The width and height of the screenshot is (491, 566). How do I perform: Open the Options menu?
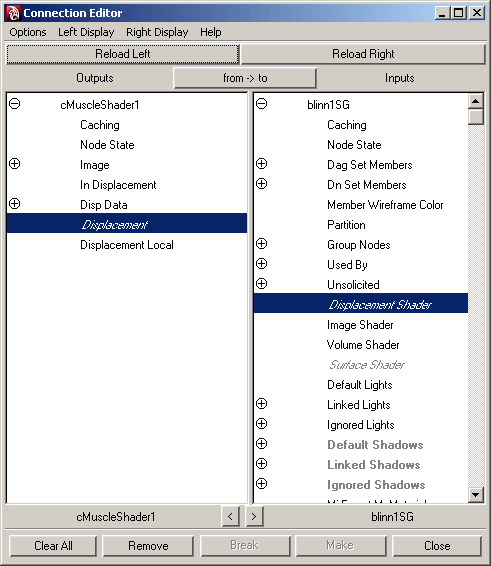[28, 32]
